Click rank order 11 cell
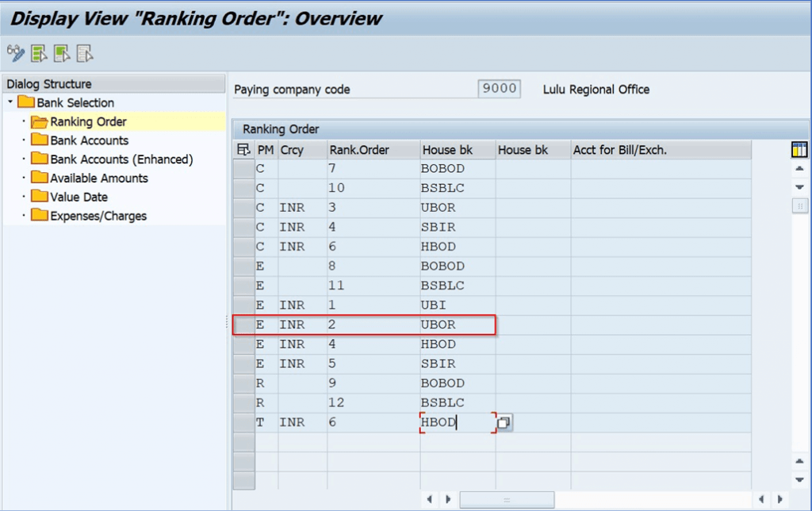812x511 pixels. 373,286
